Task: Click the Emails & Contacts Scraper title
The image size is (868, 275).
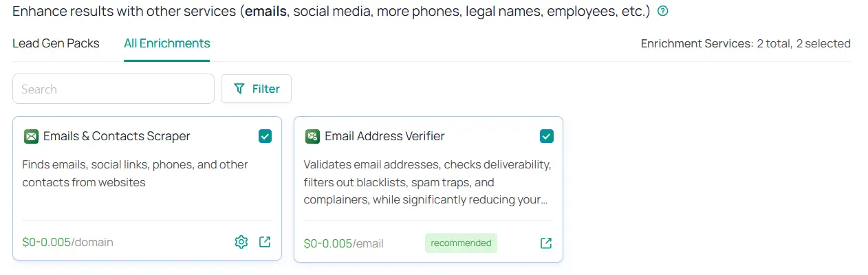Action: (117, 136)
